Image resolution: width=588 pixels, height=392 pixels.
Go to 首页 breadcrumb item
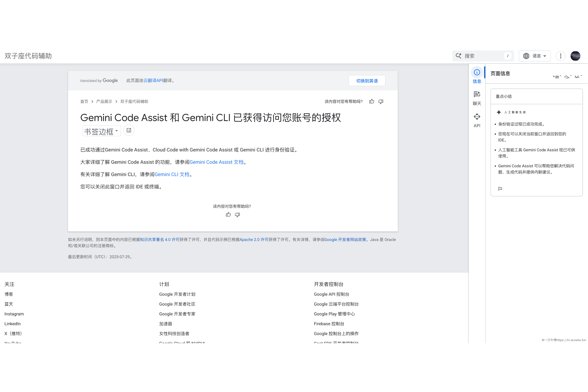[x=84, y=101]
